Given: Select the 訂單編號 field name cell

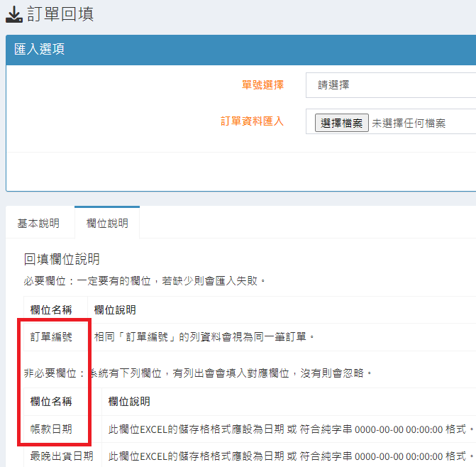Looking at the screenshot, I should [51, 336].
